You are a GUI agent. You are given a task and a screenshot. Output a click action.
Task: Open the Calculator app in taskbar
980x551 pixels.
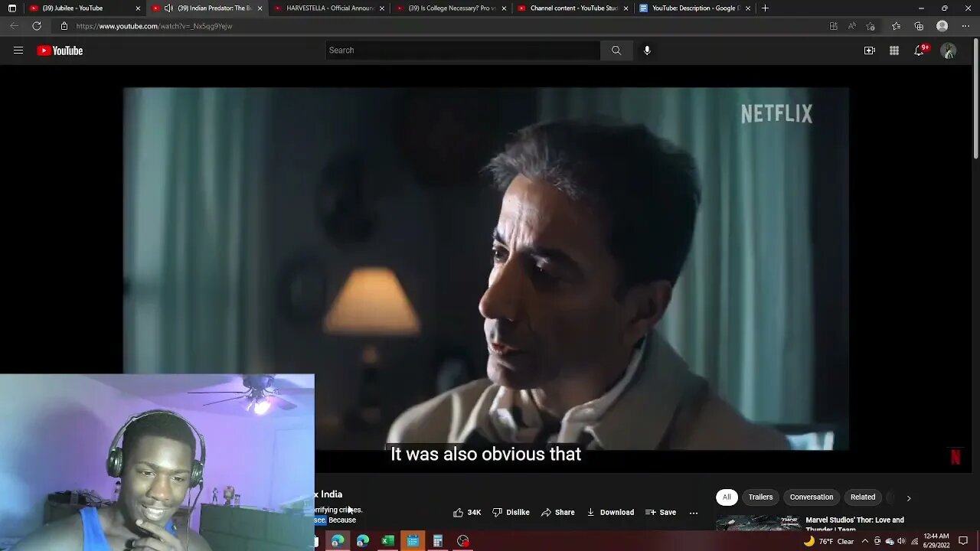click(x=438, y=541)
